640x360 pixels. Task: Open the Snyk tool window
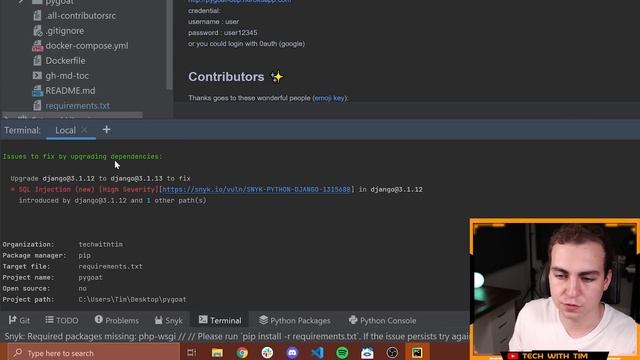169,320
